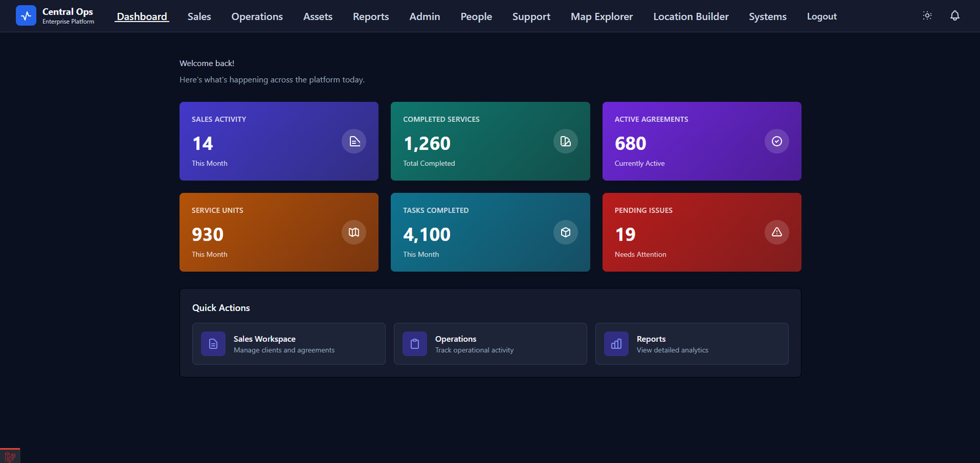This screenshot has height=463, width=980.
Task: Click the Sales Activity count 14
Action: pyautogui.click(x=203, y=143)
